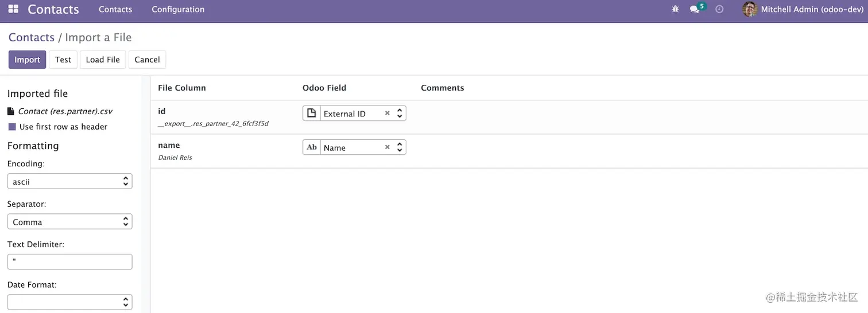
Task: Click the Load File button
Action: pyautogui.click(x=103, y=60)
